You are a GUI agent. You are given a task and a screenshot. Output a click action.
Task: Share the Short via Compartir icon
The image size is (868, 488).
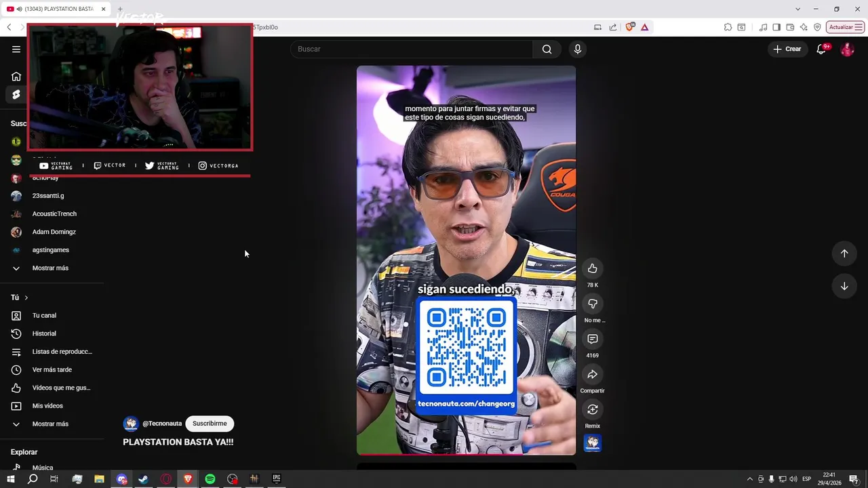coord(593,374)
